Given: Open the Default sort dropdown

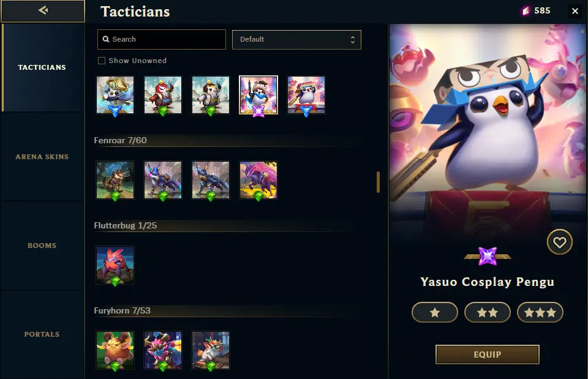Looking at the screenshot, I should 296,40.
